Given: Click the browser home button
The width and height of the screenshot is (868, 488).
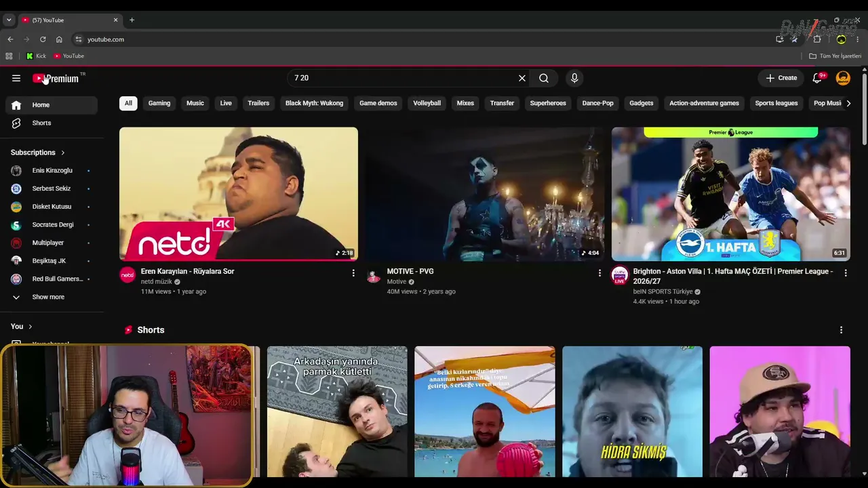Looking at the screenshot, I should point(59,39).
